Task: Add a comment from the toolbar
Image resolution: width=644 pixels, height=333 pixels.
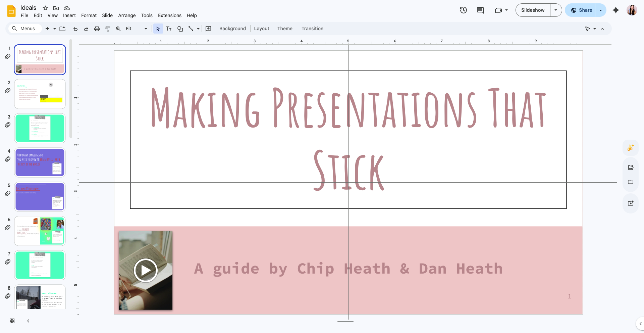Action: point(208,29)
